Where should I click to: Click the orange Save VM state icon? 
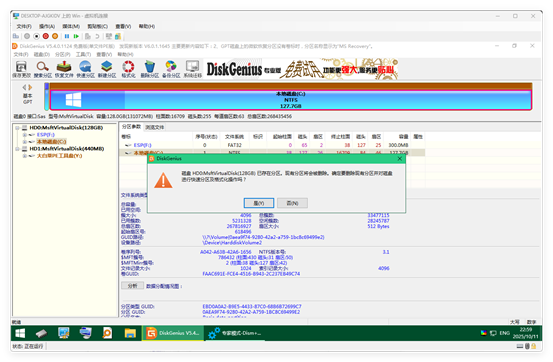click(55, 36)
